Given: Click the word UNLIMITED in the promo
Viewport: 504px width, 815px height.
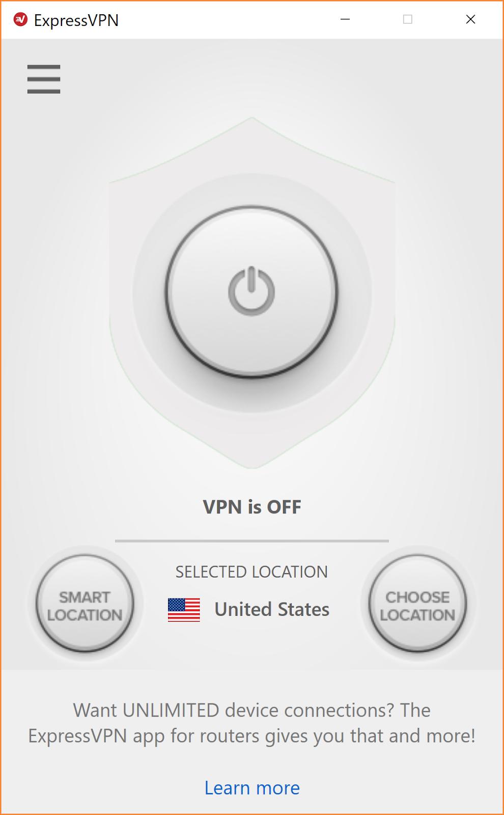Looking at the screenshot, I should coord(171,710).
